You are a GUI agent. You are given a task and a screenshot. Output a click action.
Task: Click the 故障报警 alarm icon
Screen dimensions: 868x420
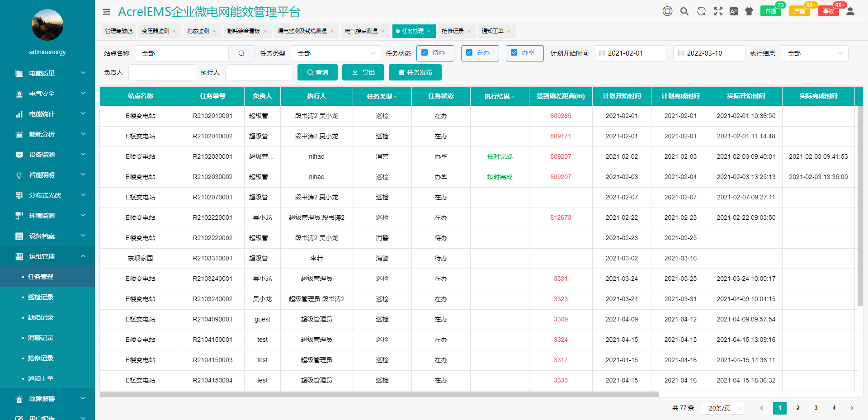click(19, 399)
